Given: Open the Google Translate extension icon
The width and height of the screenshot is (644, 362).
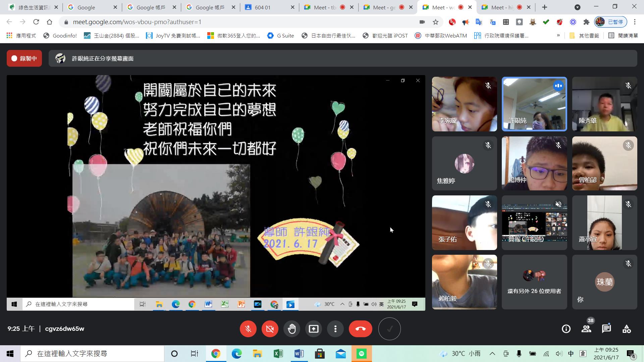Looking at the screenshot, I should (479, 22).
